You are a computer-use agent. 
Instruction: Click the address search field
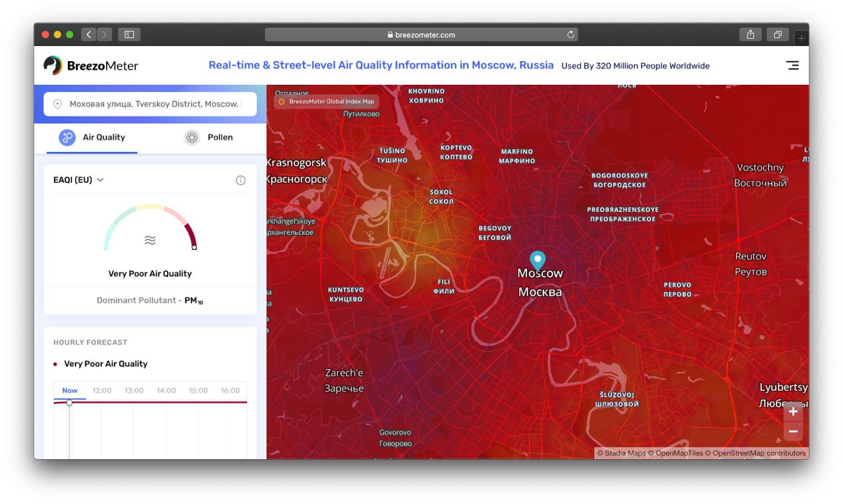click(x=150, y=104)
